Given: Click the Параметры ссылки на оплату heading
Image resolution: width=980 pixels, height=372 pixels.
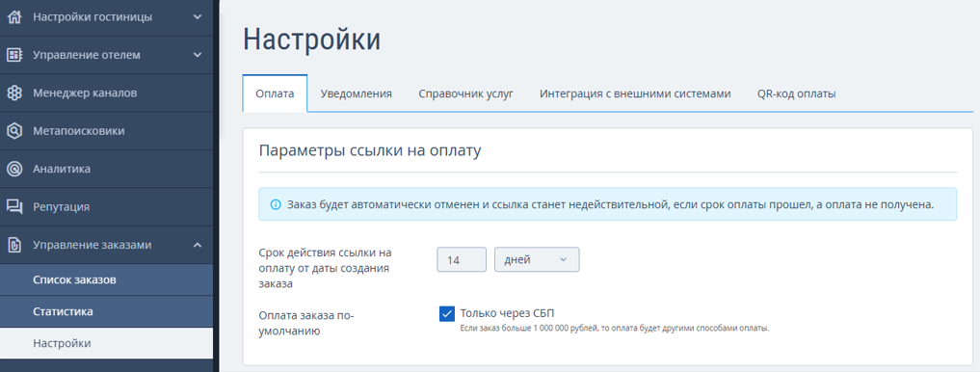Looking at the screenshot, I should pos(369,150).
